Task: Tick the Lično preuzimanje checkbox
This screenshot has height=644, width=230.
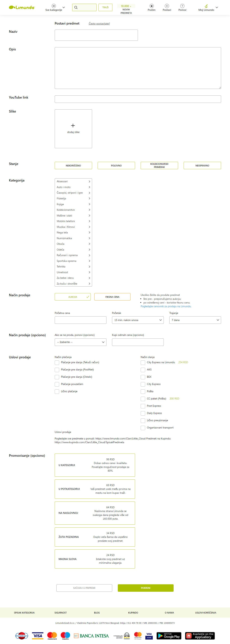Action: pos(143,420)
